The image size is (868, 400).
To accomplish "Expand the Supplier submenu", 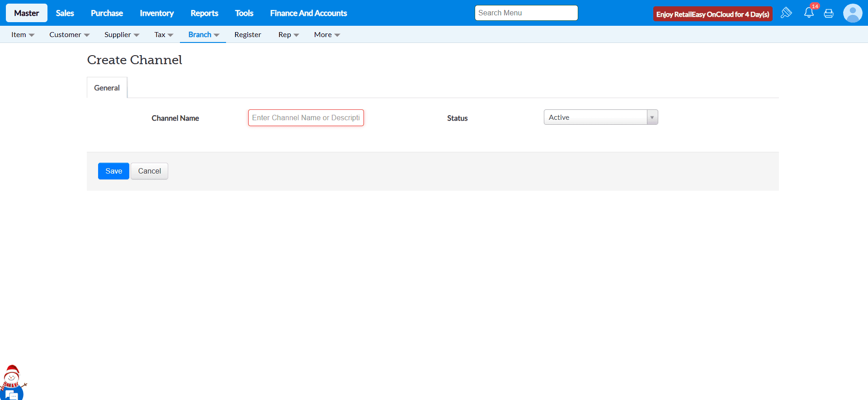I will [122, 35].
